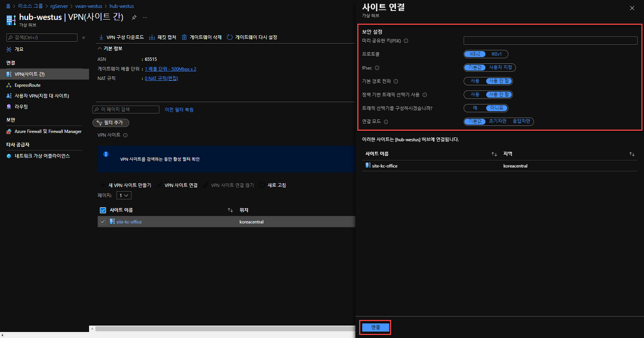Click 패킷 캡처 toolbar button
Image resolution: width=644 pixels, height=338 pixels.
click(163, 37)
